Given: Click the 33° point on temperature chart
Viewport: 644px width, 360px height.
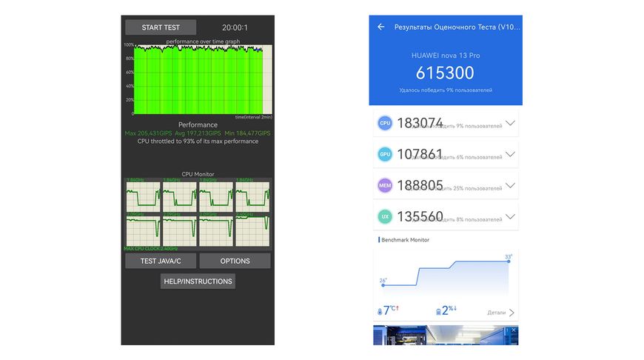Looking at the screenshot, I should [509, 261].
